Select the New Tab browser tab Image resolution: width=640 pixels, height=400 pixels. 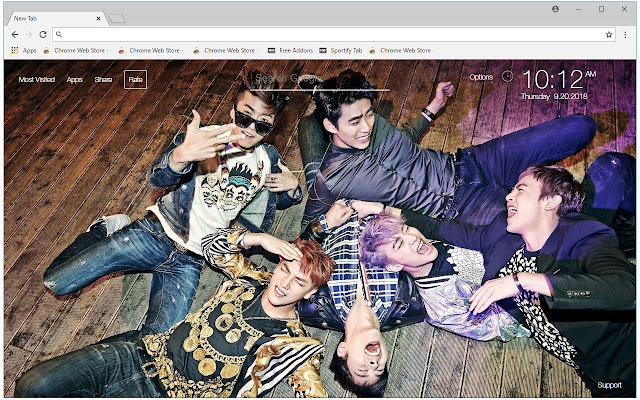click(x=56, y=18)
